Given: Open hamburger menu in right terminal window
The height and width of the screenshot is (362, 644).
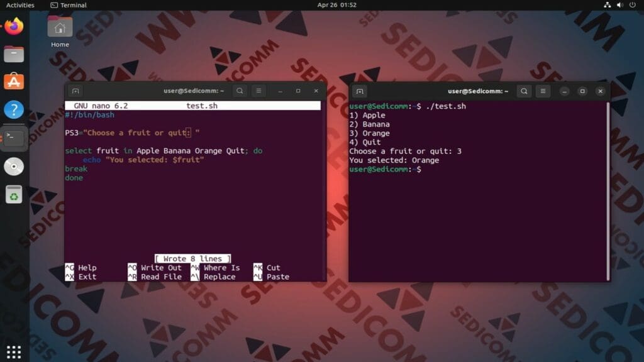Looking at the screenshot, I should coord(543,91).
